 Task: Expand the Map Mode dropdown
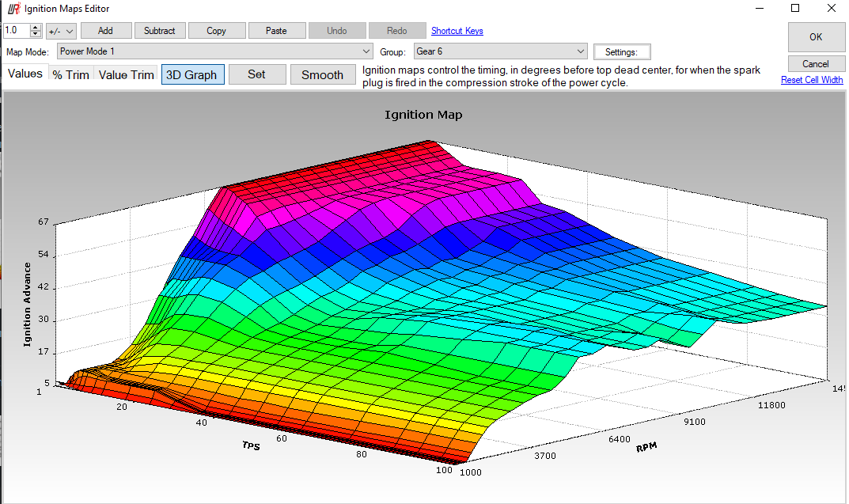366,51
